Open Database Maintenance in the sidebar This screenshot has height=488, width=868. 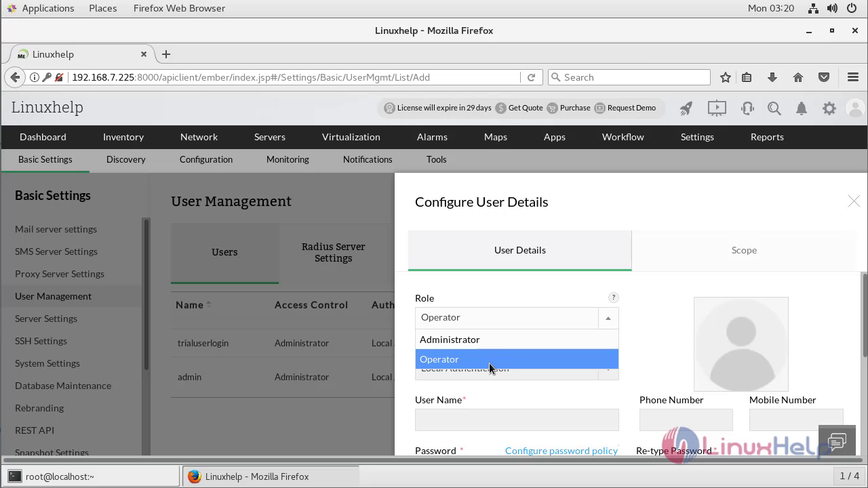point(63,386)
